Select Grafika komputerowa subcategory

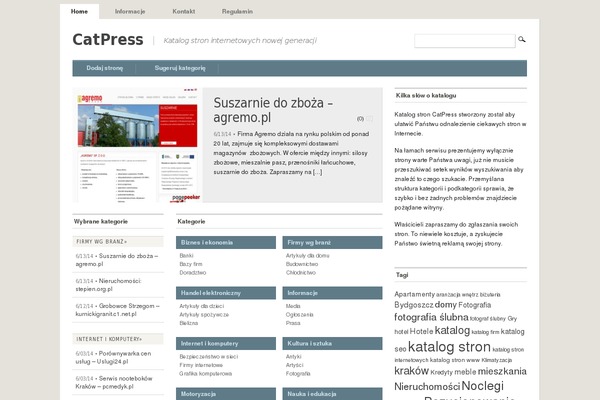[205, 374]
